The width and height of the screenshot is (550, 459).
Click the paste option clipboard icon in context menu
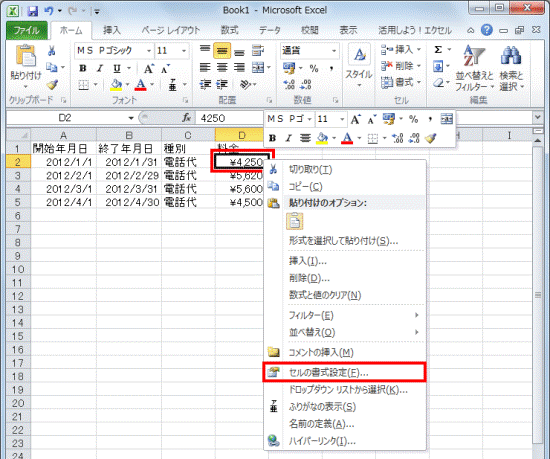coord(295,221)
